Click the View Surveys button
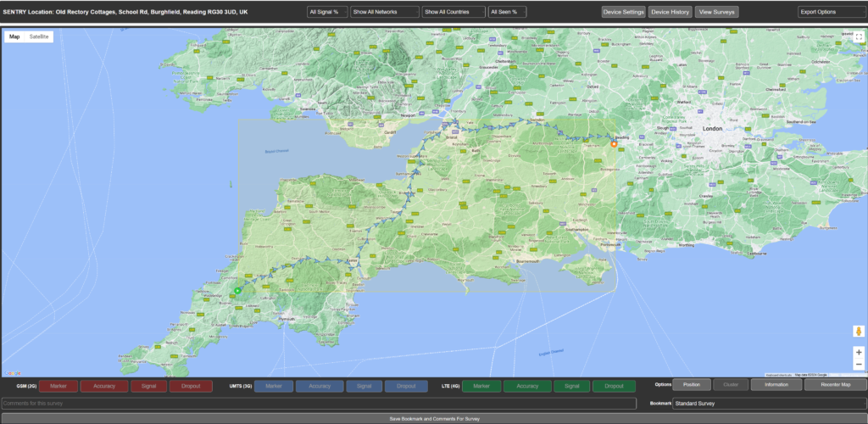This screenshot has width=868, height=424. tap(717, 12)
